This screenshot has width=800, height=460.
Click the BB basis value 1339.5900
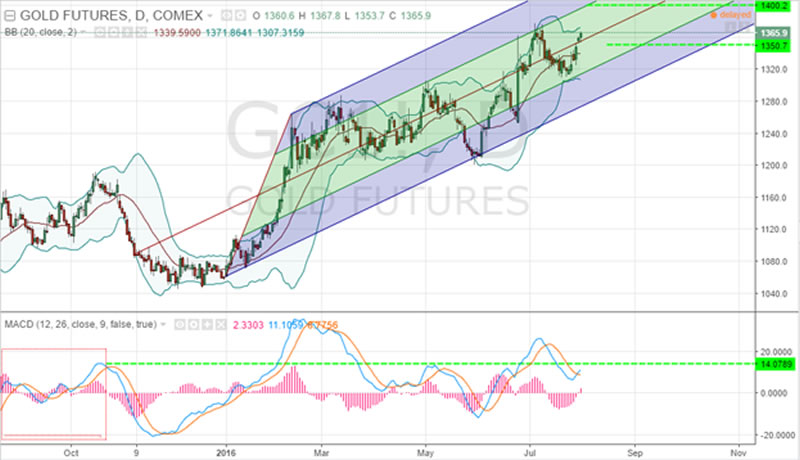(177, 33)
